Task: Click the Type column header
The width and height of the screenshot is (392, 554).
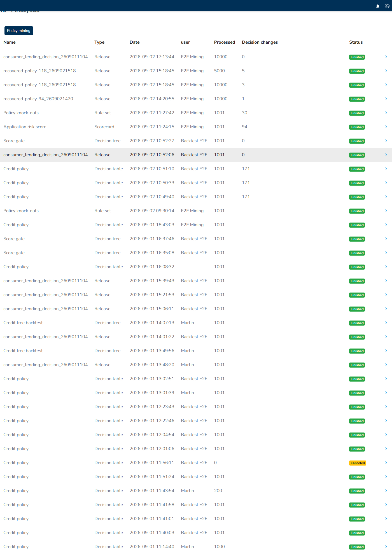Action: [99, 42]
